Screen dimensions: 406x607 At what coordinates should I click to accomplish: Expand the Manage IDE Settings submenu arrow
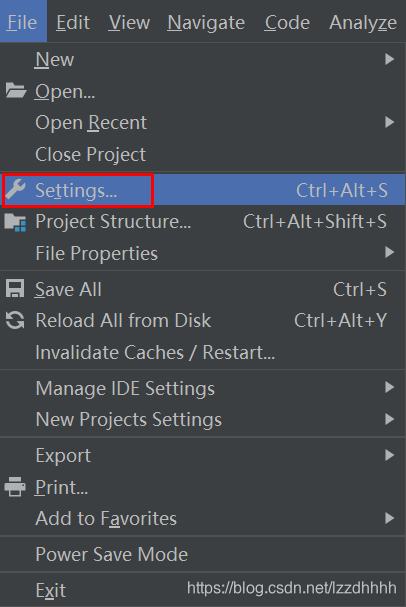389,387
